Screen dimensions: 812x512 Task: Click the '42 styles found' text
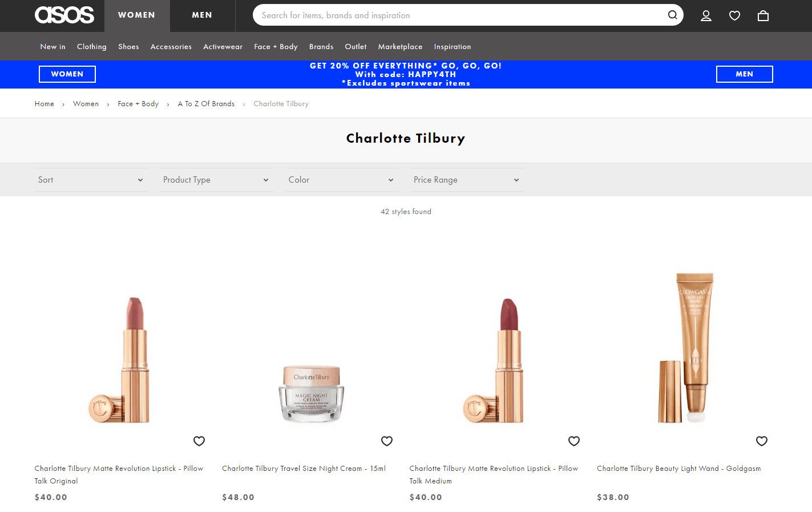(x=406, y=212)
